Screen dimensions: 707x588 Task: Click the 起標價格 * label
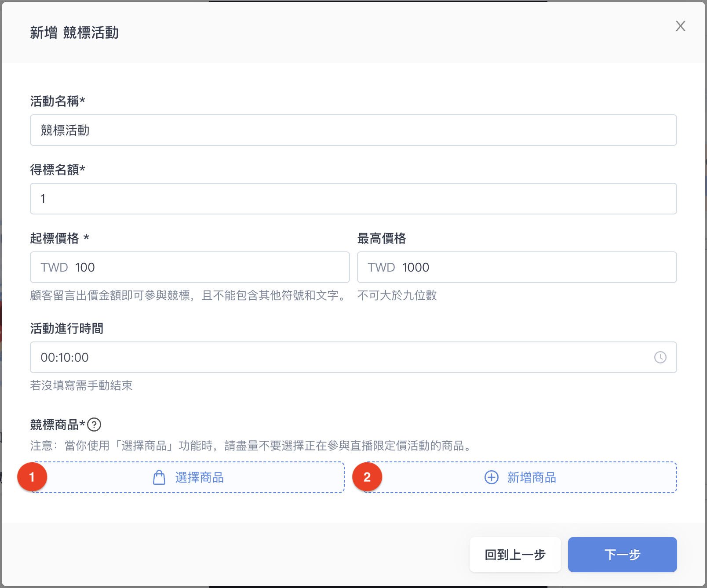pyautogui.click(x=60, y=238)
